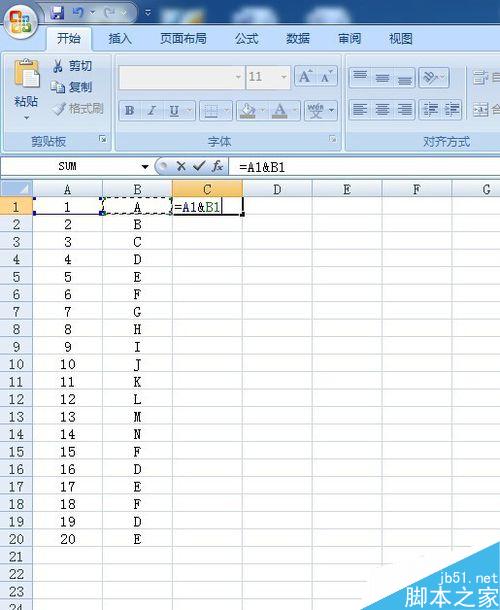Select column F header
This screenshot has height=610, width=500.
417,189
